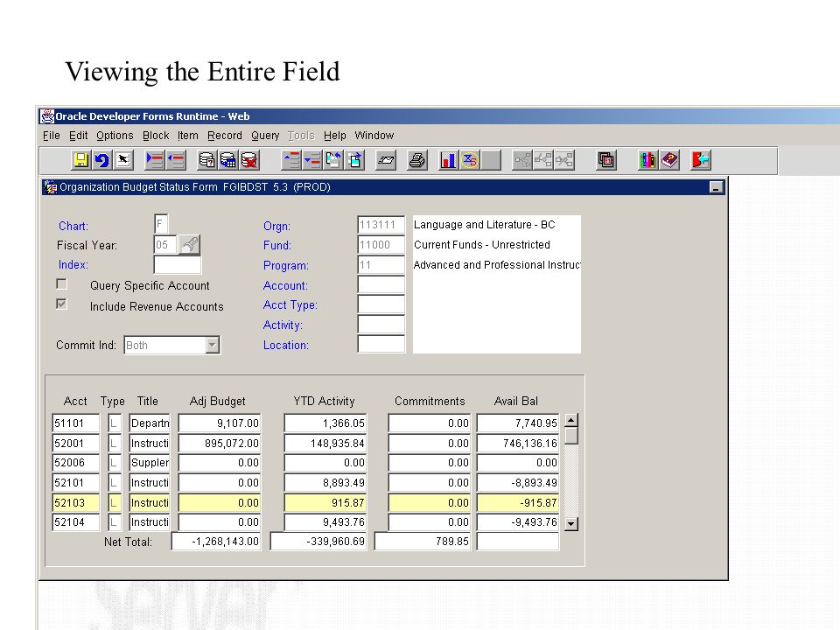Click the Previous Block toolbar icon
Screen dimensions: 840x630
click(x=333, y=159)
